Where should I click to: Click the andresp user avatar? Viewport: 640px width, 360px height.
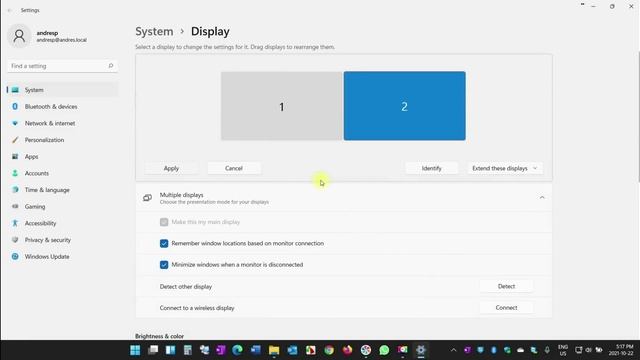coord(19,36)
